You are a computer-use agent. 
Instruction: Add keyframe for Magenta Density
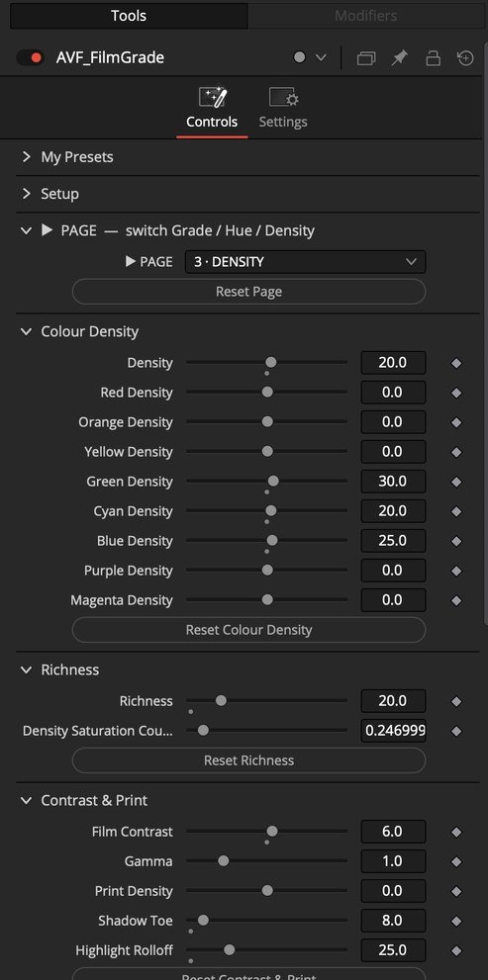(x=456, y=600)
